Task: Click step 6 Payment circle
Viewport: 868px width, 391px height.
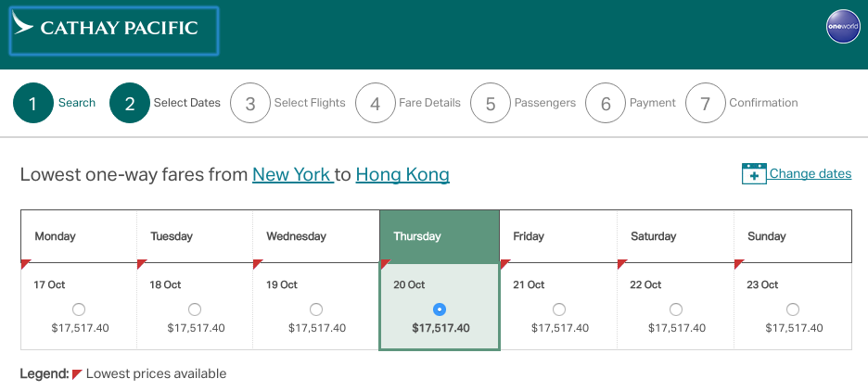Action: pos(606,103)
